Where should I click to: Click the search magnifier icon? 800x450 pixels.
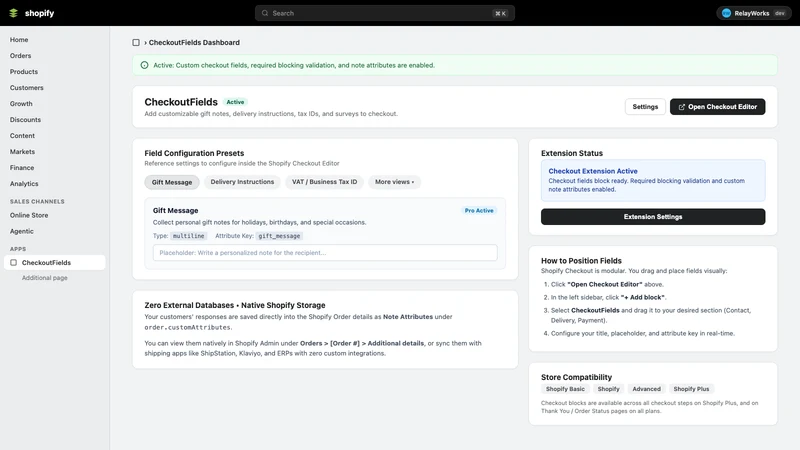point(265,13)
